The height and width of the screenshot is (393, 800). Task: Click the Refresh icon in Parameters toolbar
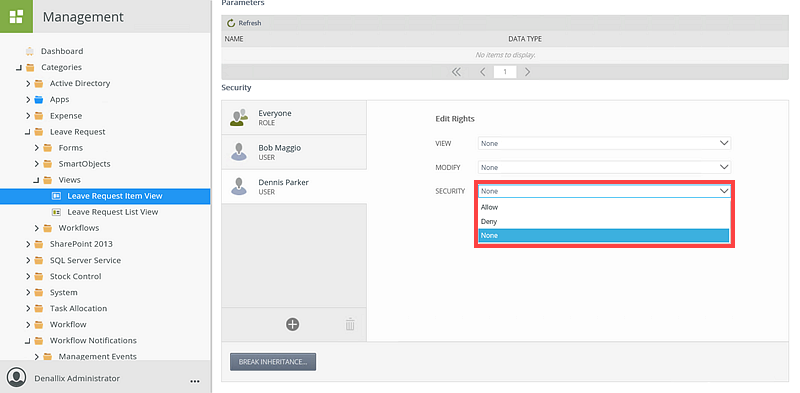(x=231, y=23)
